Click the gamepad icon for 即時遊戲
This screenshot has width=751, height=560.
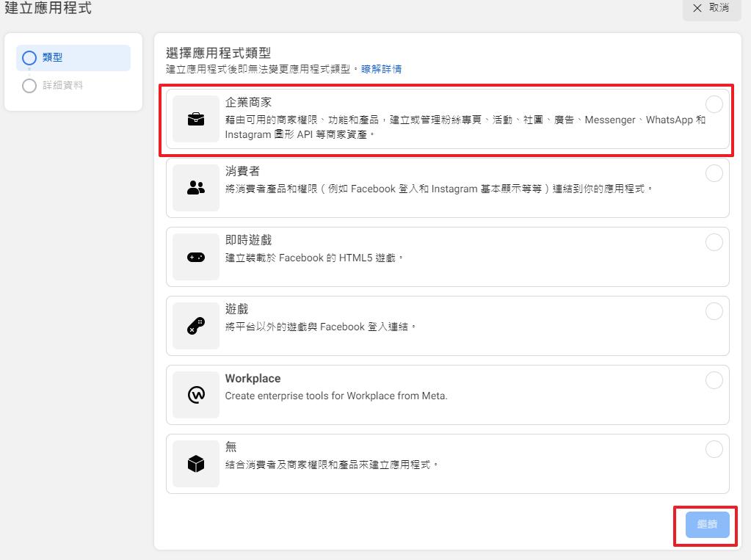point(196,257)
